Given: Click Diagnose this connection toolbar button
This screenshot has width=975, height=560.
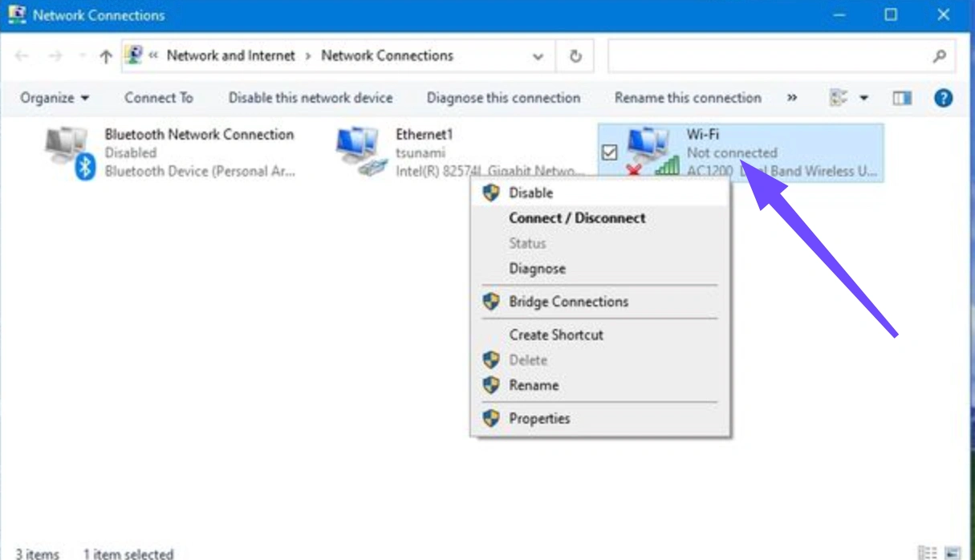Looking at the screenshot, I should tap(503, 98).
